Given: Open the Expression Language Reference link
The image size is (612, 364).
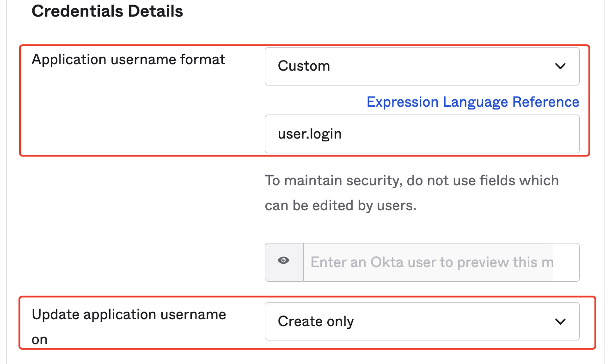Looking at the screenshot, I should point(472,102).
